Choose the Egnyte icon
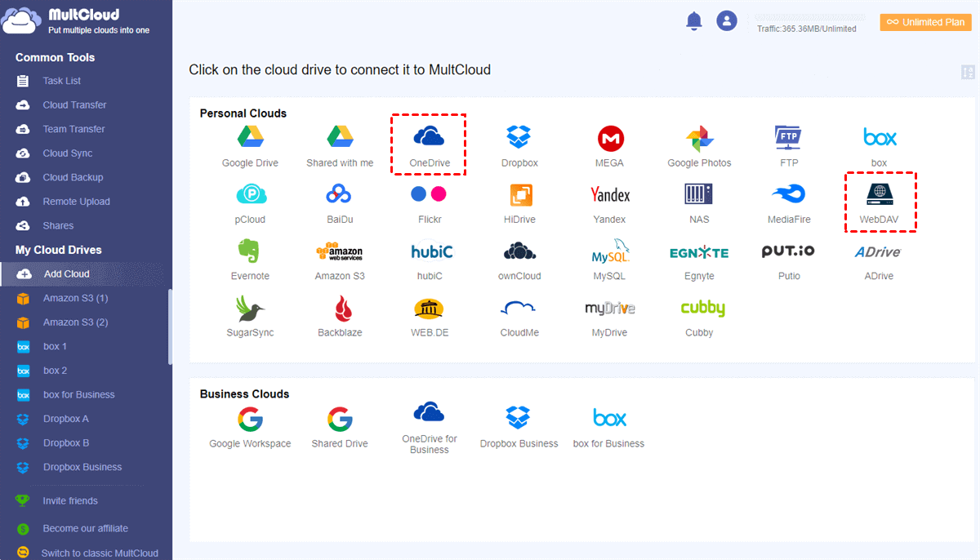 [699, 252]
